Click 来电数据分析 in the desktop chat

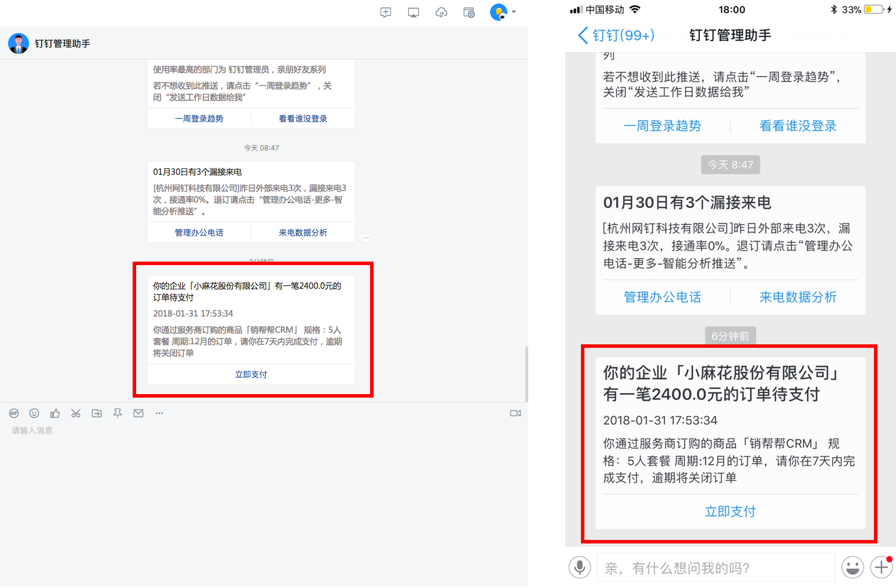pyautogui.click(x=303, y=233)
